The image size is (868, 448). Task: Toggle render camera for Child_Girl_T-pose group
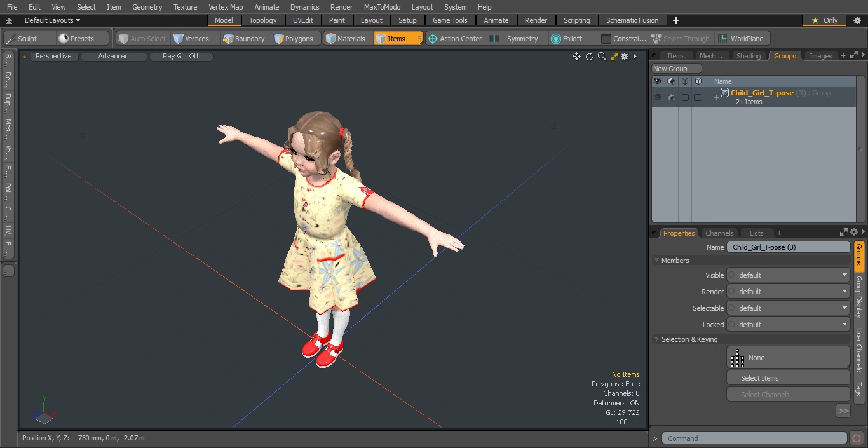[671, 97]
